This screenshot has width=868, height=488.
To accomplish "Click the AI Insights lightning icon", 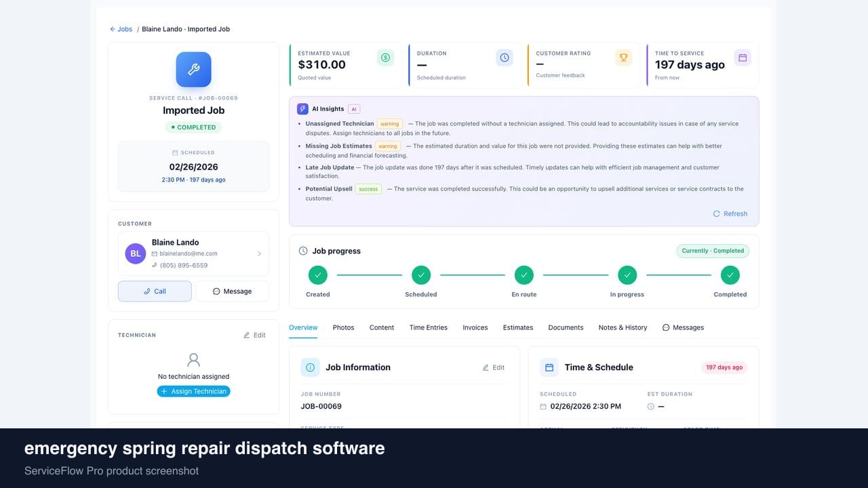I will coord(302,108).
